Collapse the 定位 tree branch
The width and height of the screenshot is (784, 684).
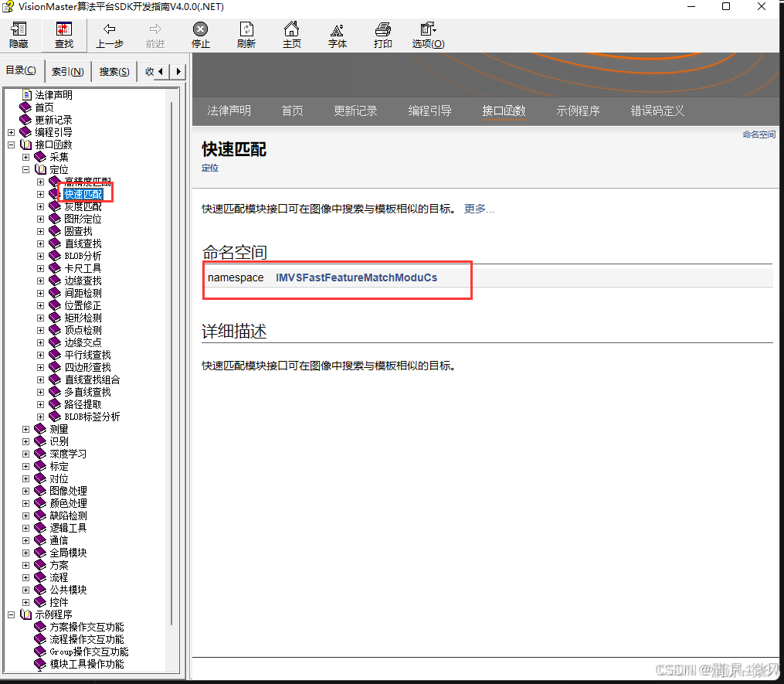tap(25, 168)
